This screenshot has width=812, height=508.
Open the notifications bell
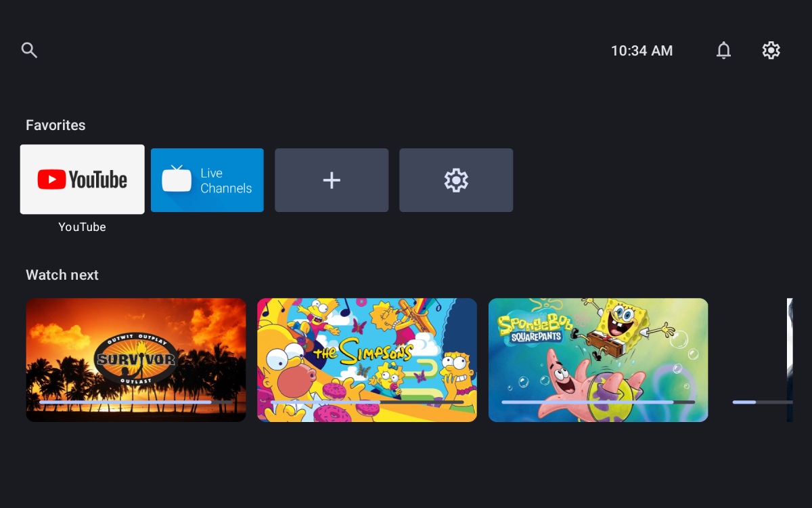(723, 50)
